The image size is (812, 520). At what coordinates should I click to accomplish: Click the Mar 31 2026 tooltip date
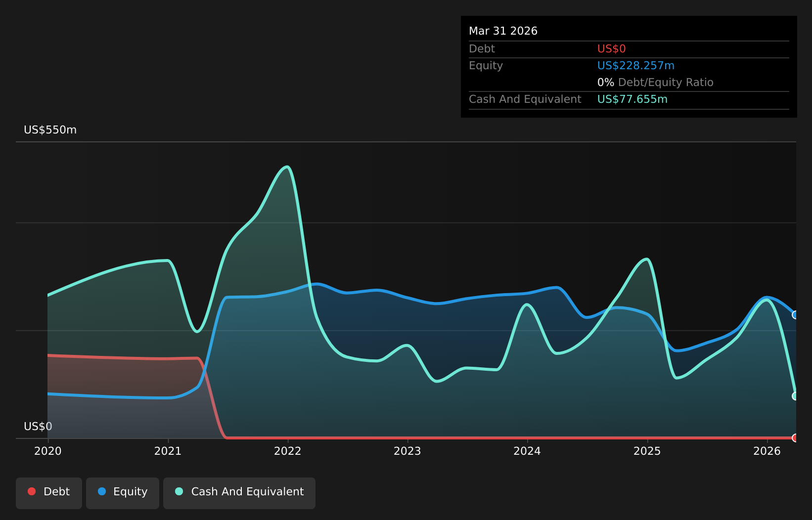[x=503, y=31]
